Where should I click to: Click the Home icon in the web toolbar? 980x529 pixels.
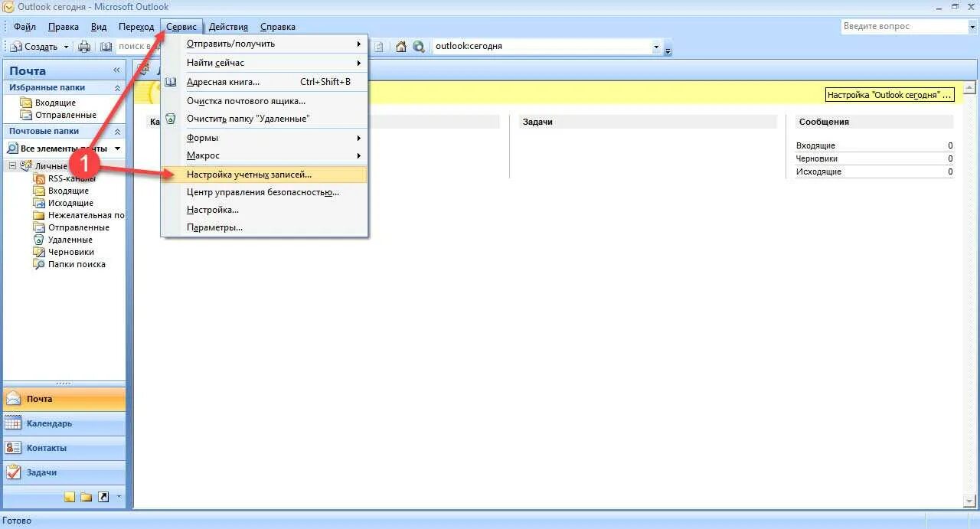tap(401, 47)
